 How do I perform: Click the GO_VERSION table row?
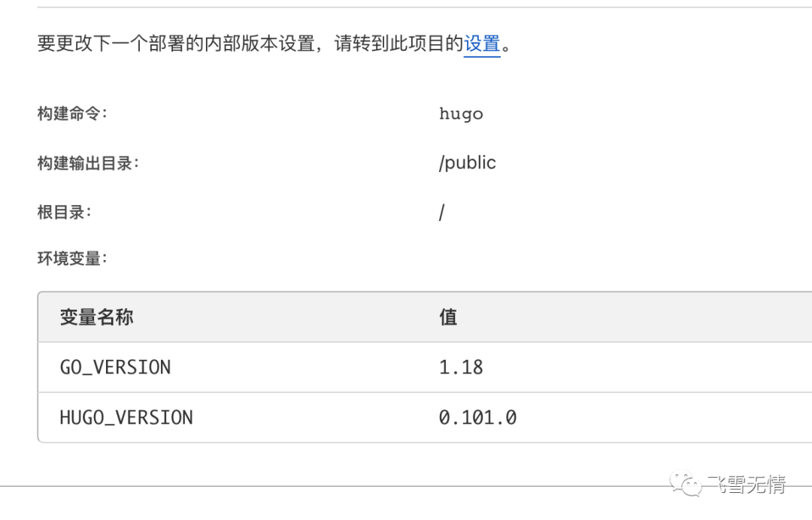(425, 367)
